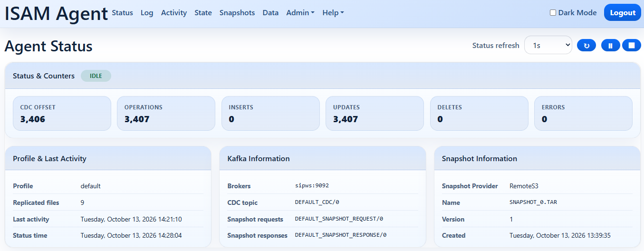The width and height of the screenshot is (644, 251).
Task: Select the OPERATIONS counter card
Action: coord(166,113)
